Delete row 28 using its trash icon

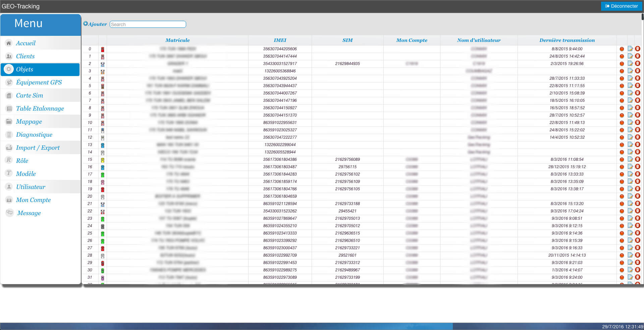tap(638, 255)
